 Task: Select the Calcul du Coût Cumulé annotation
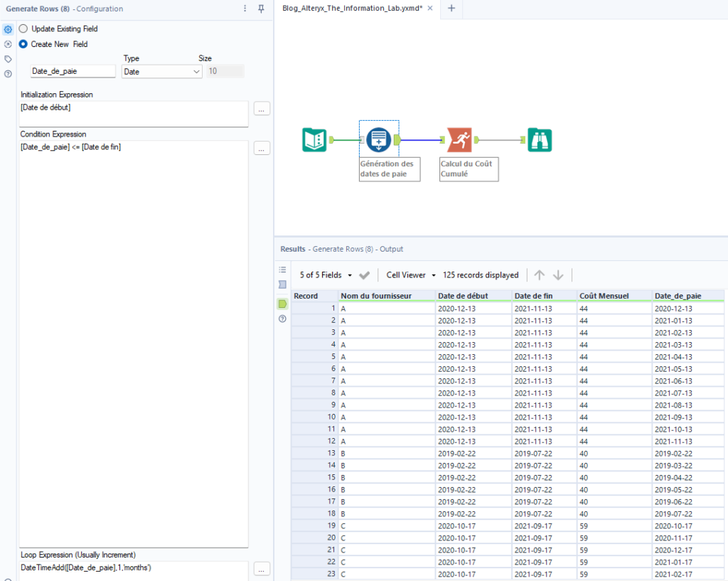coord(469,169)
